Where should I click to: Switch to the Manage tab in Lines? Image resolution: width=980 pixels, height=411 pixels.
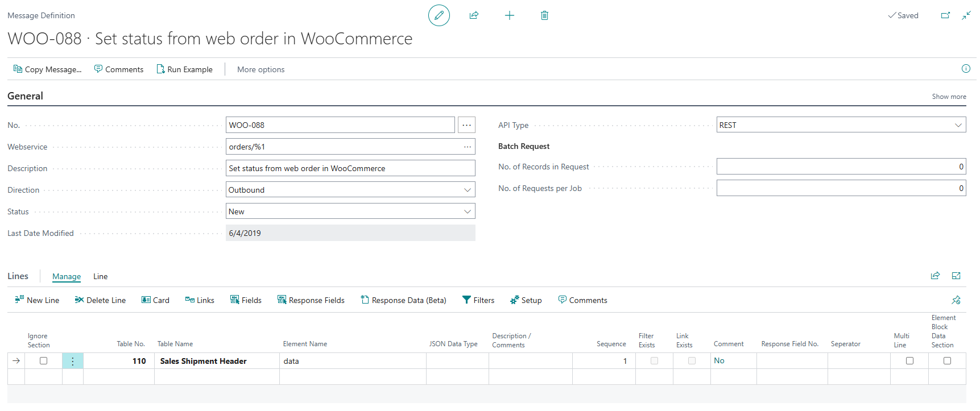point(67,276)
